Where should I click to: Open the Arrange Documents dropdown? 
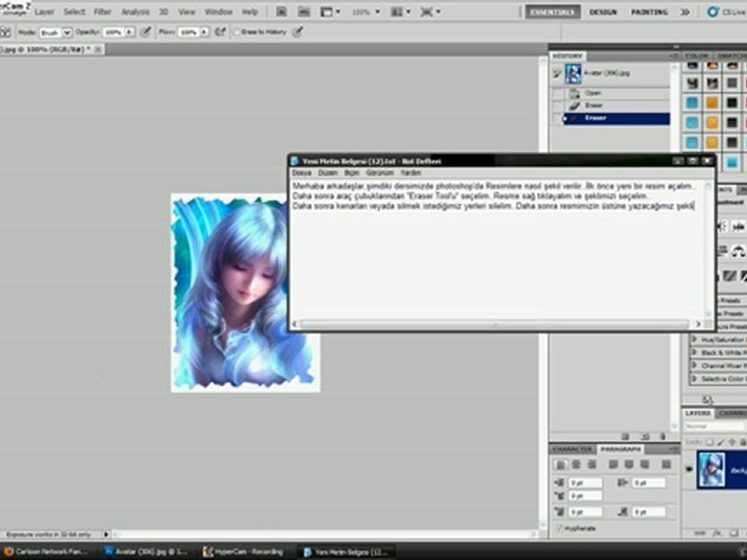[x=401, y=12]
